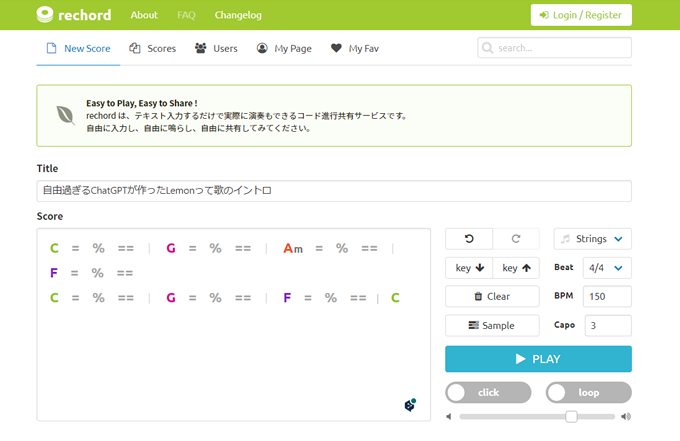Click the Title input field
680x441 pixels.
click(334, 191)
